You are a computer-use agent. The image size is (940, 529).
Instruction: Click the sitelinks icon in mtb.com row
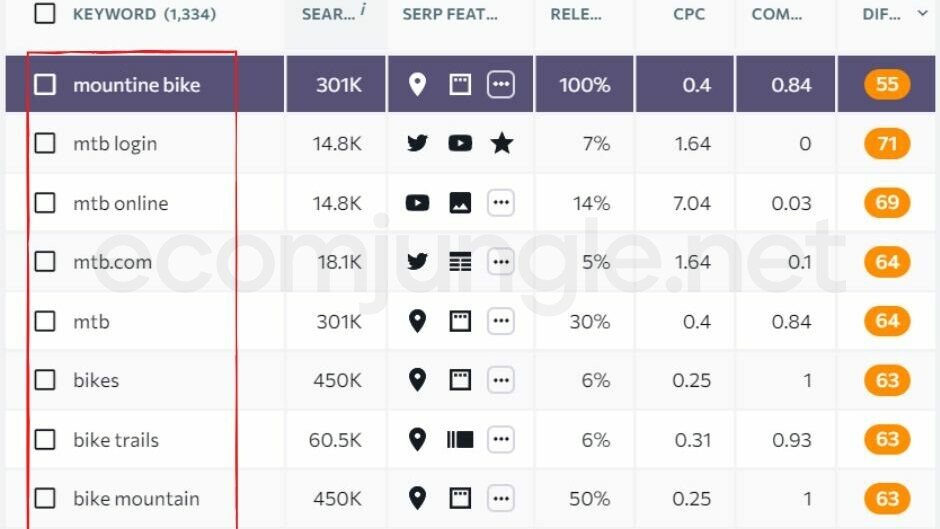[x=460, y=262]
